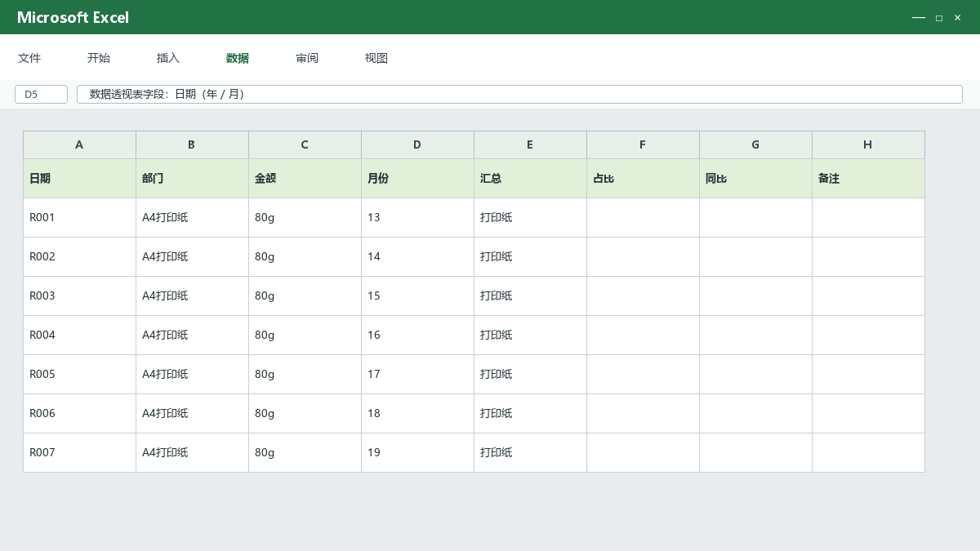Image resolution: width=980 pixels, height=551 pixels.
Task: Open the 审阅 tab
Action: (x=307, y=58)
